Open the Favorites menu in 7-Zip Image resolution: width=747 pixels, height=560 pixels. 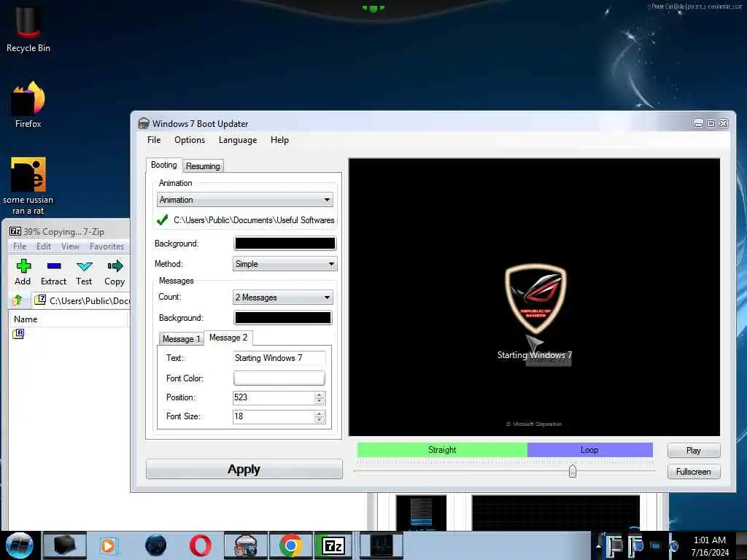107,246
